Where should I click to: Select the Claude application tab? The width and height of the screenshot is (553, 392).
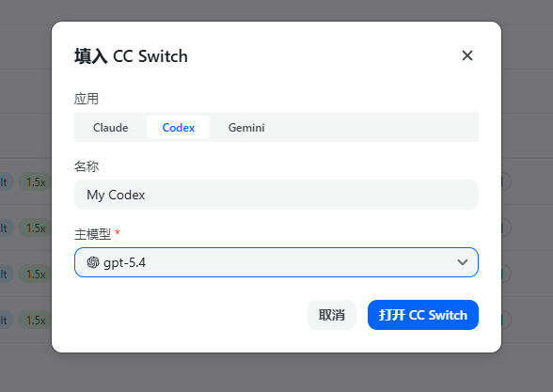point(110,127)
